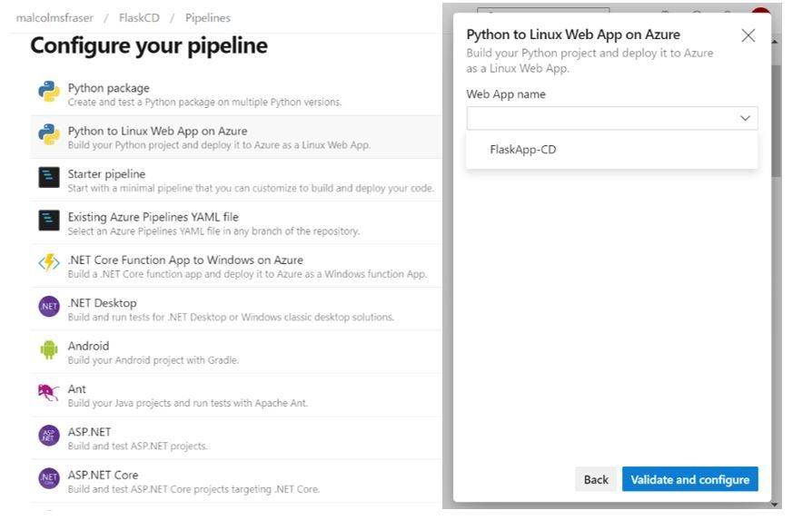Click the Web App name combo box field
The image size is (812, 530).
[611, 118]
